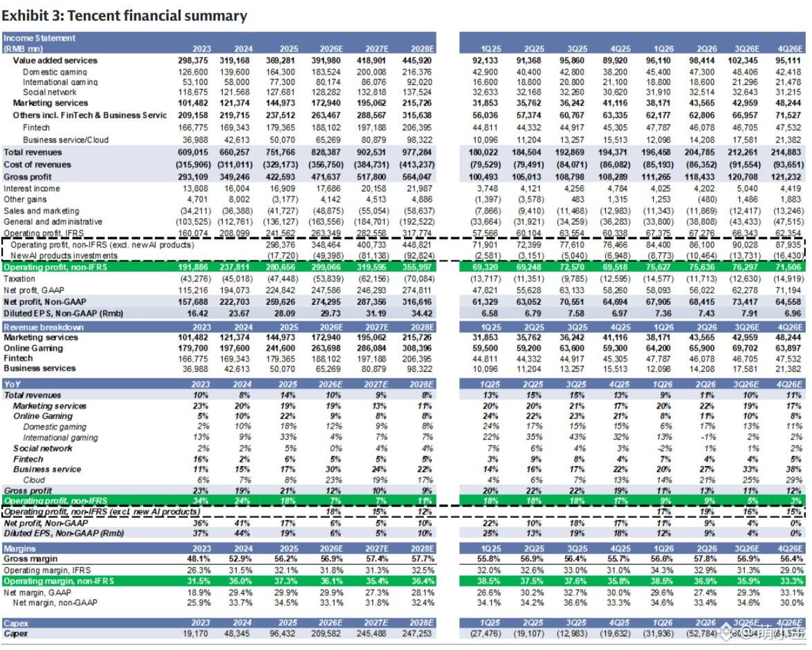Click the "Taxation" row label
The width and height of the screenshot is (812, 650).
tap(19, 279)
